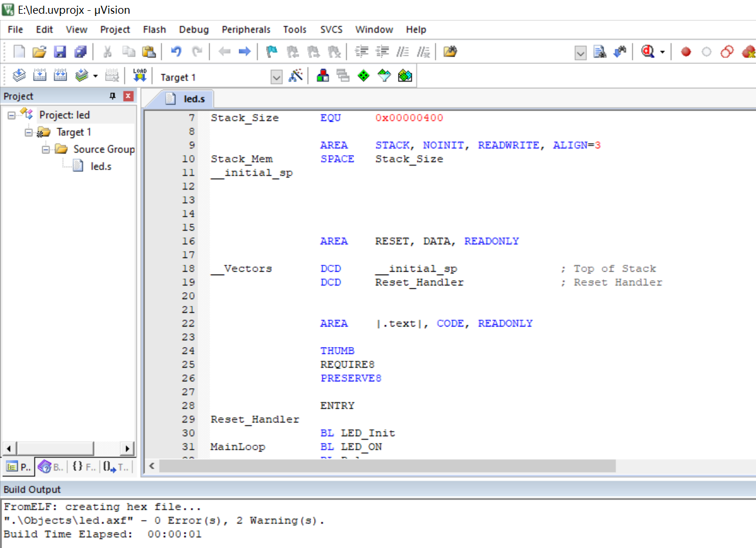
Task: Click the __Vectors label on line 18
Action: (x=241, y=269)
